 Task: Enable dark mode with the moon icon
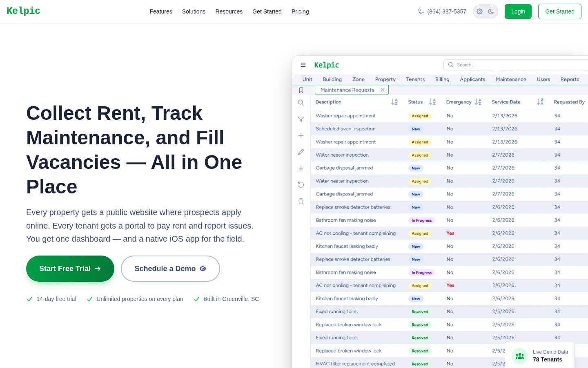[491, 11]
